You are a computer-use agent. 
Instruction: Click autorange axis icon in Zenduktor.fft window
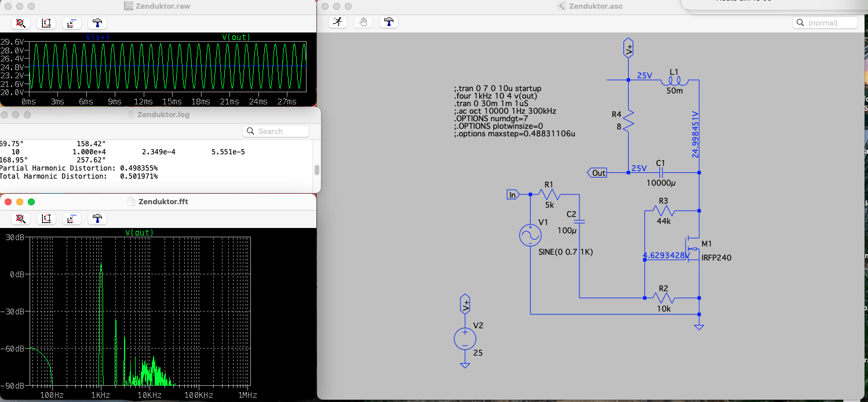46,219
